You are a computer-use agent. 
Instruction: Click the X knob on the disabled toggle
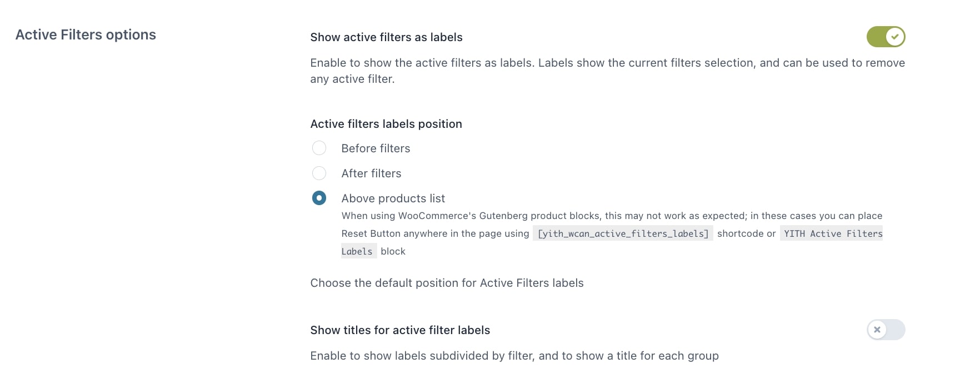coord(877,330)
